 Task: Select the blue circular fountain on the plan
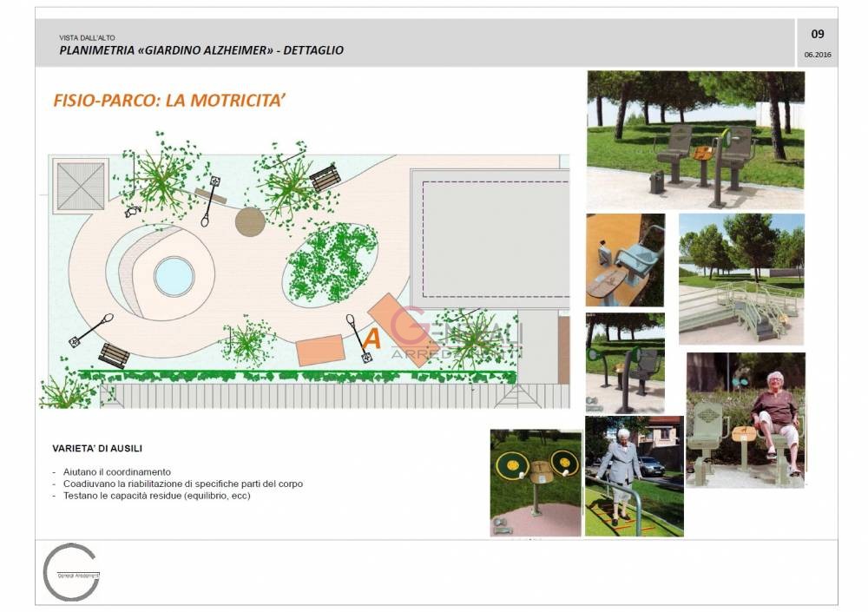174,277
